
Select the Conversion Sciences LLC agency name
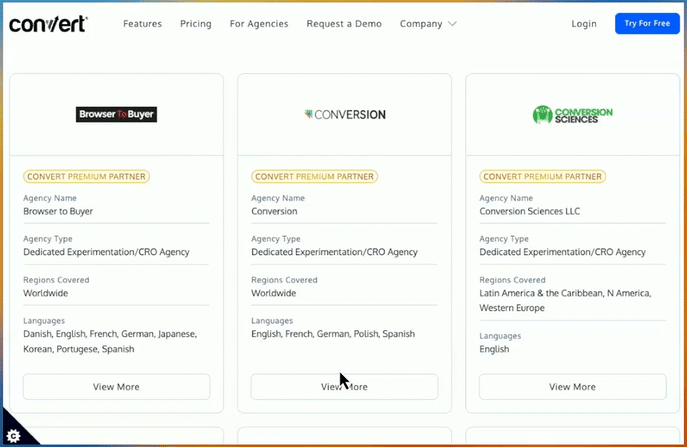[529, 212]
